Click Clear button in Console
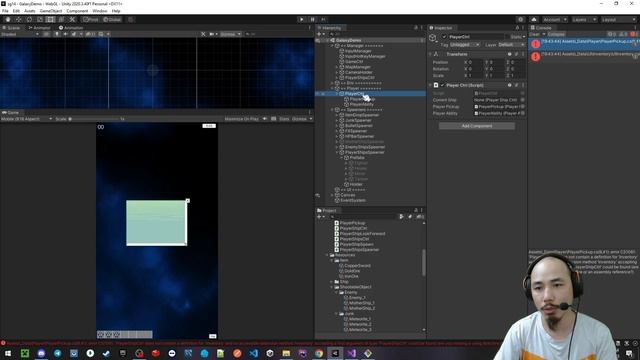The image size is (640, 360). [535, 34]
